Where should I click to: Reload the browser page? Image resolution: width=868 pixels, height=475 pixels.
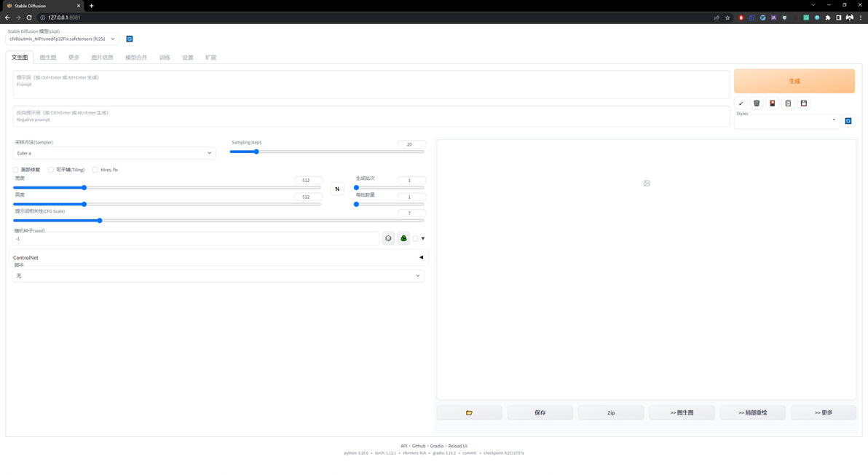click(29, 17)
